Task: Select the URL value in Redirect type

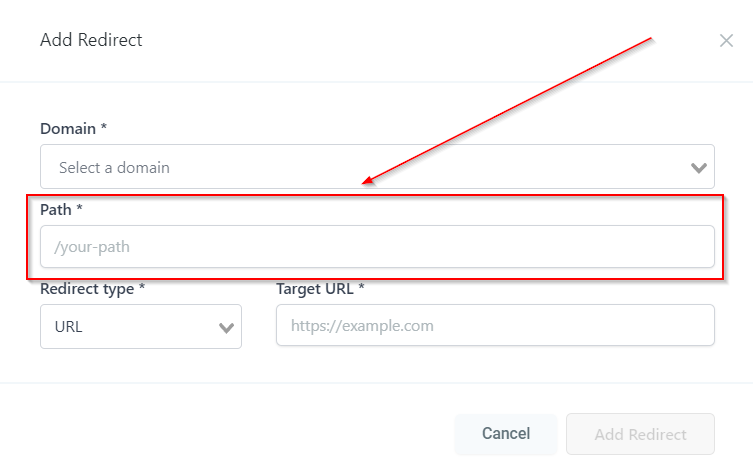Action: click(69, 327)
